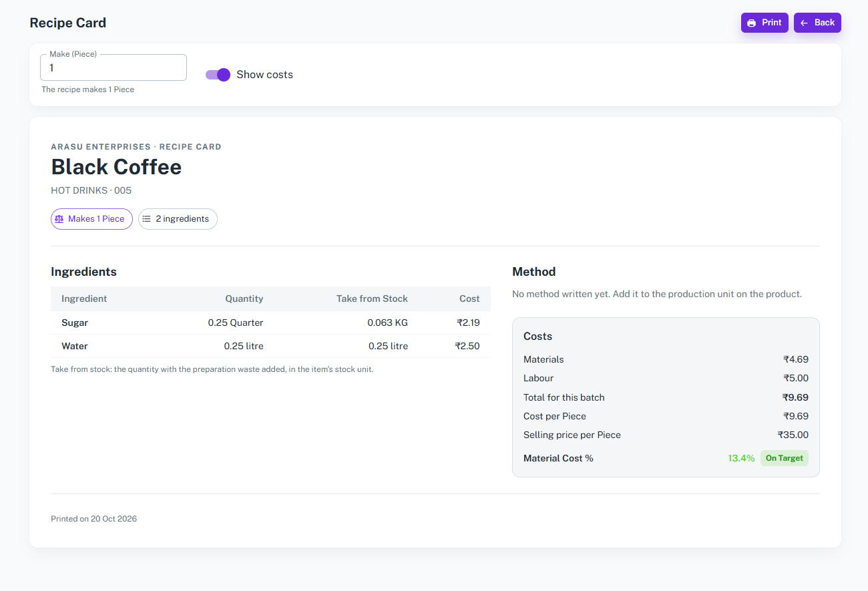The height and width of the screenshot is (591, 868).
Task: Click the Quantity column header
Action: pos(244,299)
